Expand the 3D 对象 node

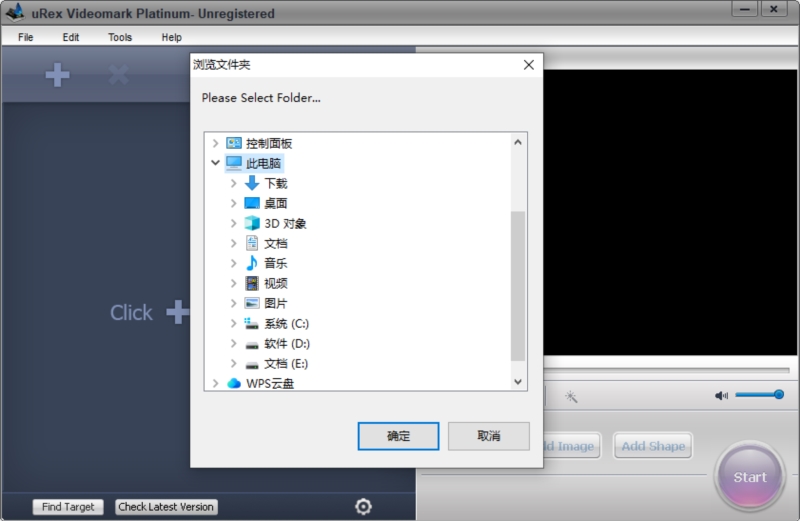pyautogui.click(x=234, y=223)
